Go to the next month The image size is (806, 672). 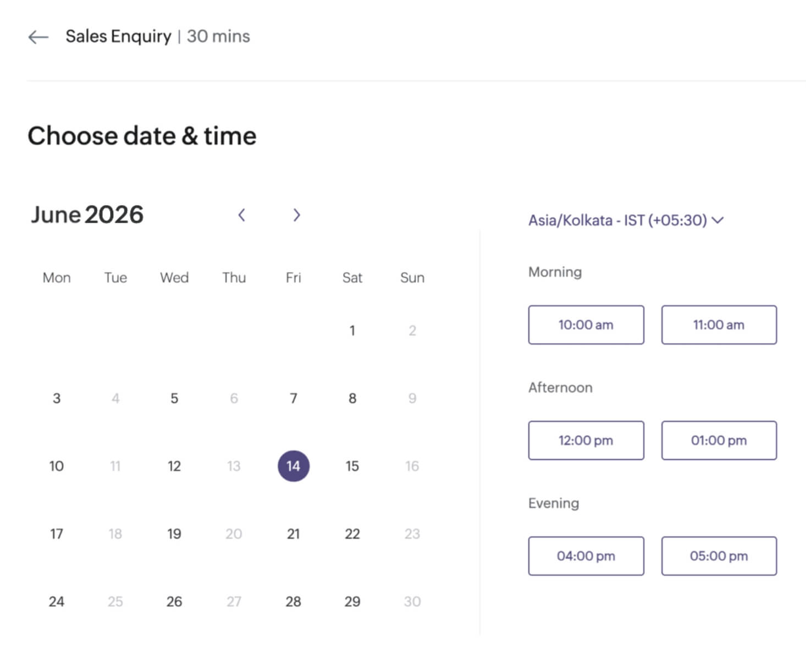[x=296, y=215]
